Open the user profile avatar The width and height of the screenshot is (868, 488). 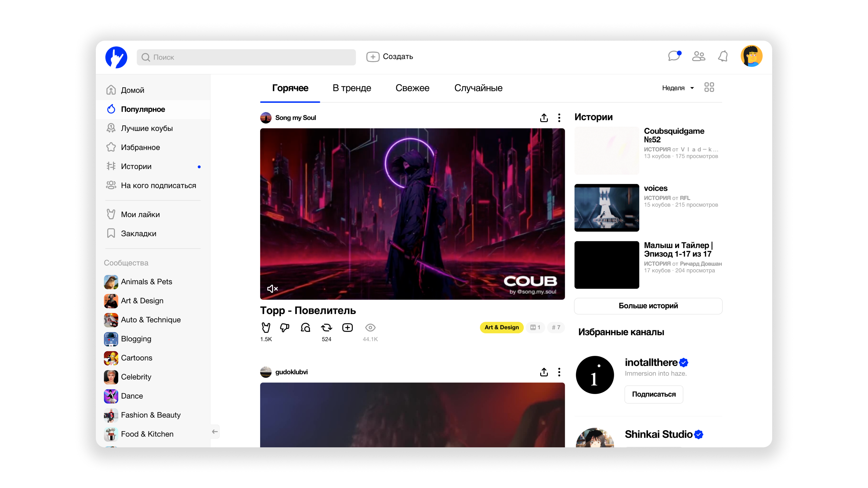pyautogui.click(x=751, y=56)
